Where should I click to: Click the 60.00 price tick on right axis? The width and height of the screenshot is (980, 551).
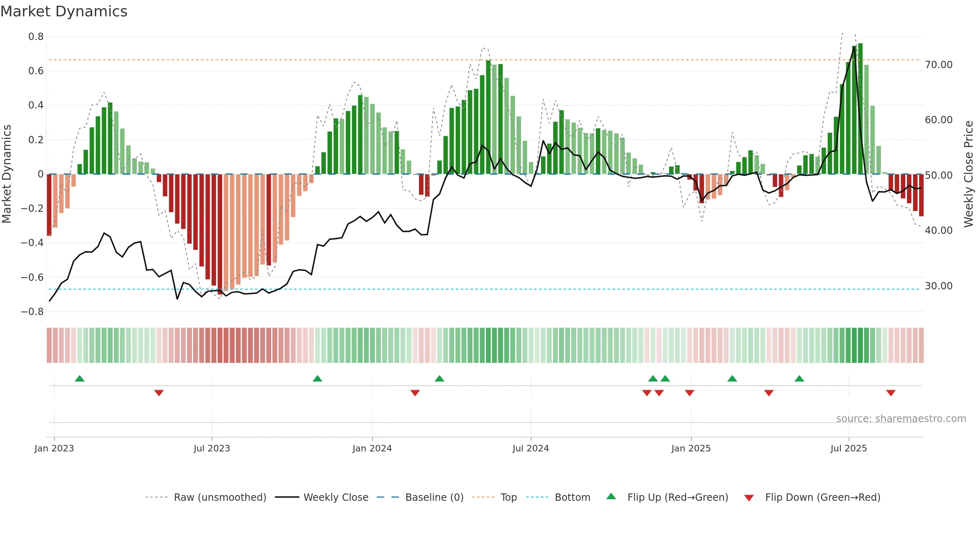939,120
